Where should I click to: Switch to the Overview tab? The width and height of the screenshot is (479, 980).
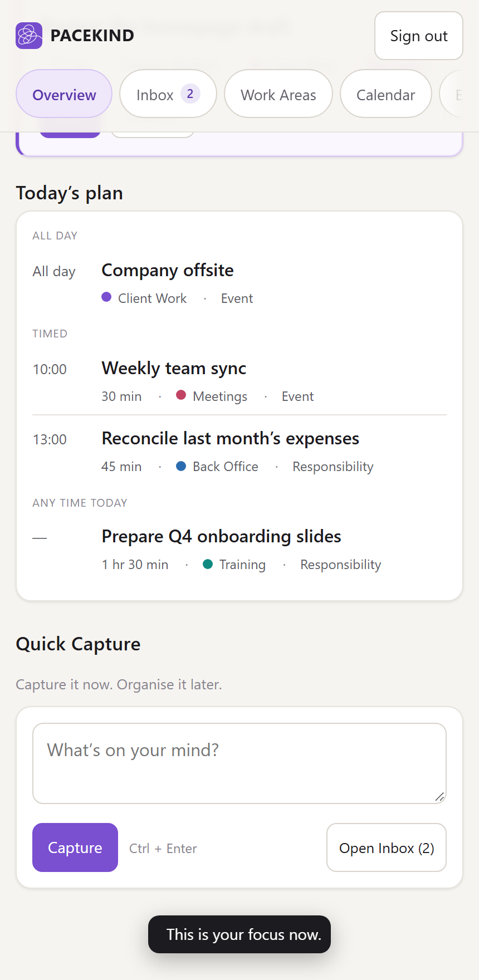click(x=64, y=94)
